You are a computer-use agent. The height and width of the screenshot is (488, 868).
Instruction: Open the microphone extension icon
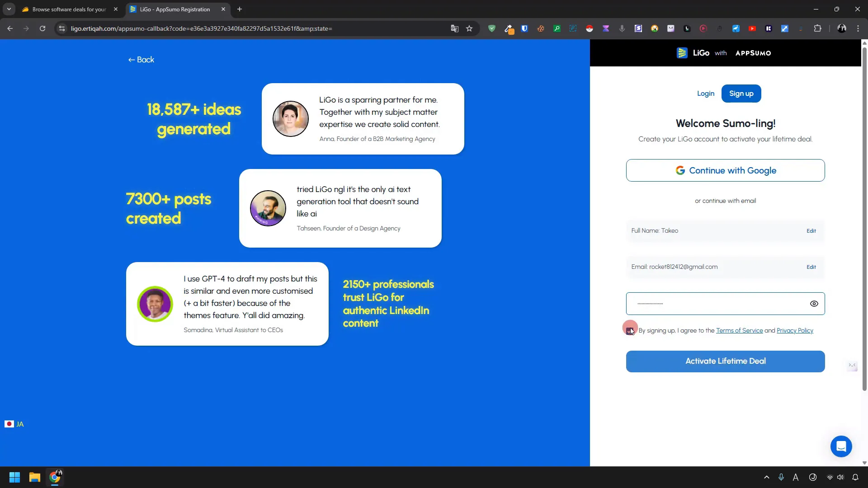(622, 28)
